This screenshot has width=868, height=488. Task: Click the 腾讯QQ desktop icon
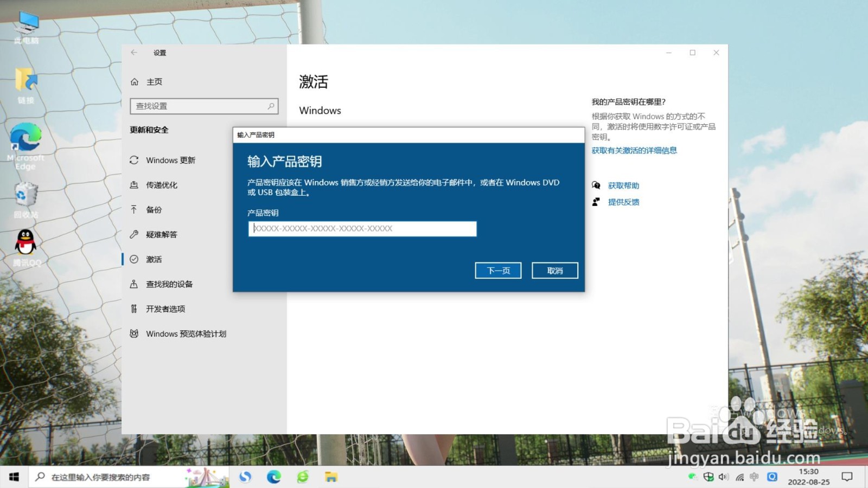coord(27,248)
